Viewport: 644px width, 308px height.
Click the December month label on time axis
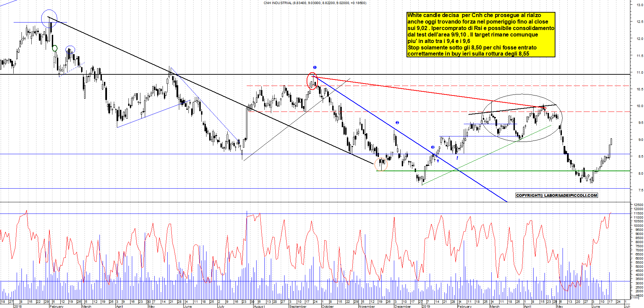tap(402, 306)
